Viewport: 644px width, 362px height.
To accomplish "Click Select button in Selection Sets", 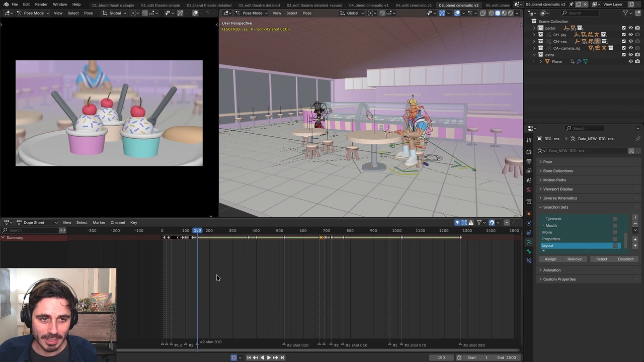I will coord(602,259).
